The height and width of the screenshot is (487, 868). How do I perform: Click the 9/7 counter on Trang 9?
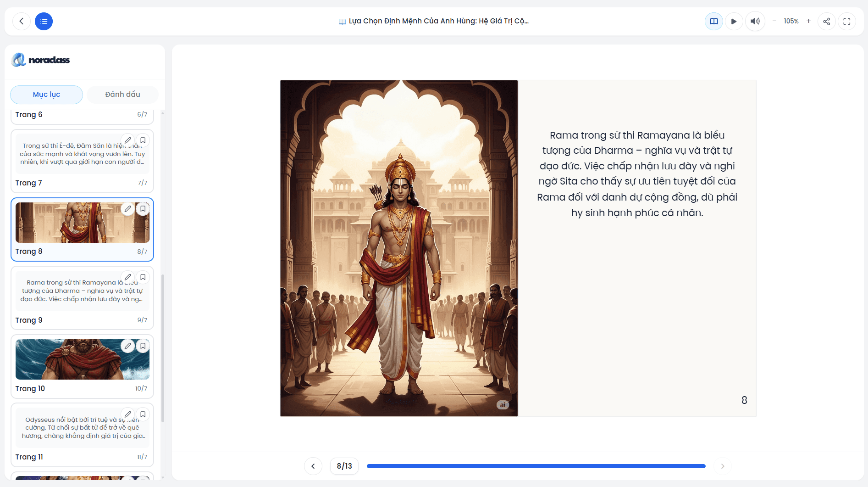(x=142, y=320)
